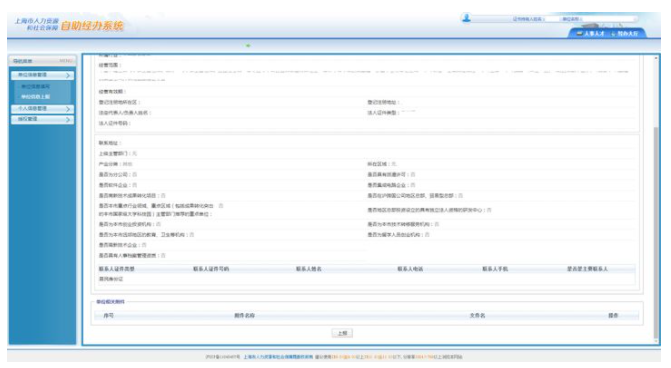Click the icon beside 经办大厅 tab
Screen dimensions: 671x368
pos(613,33)
